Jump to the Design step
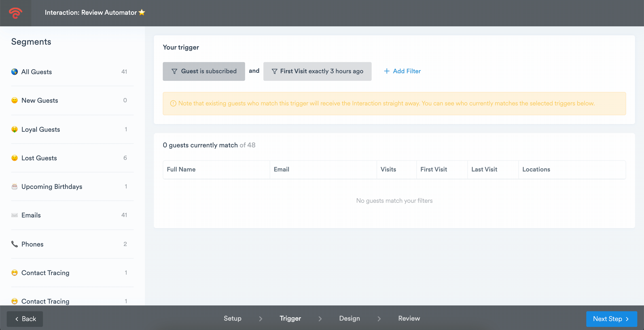 tap(349, 319)
